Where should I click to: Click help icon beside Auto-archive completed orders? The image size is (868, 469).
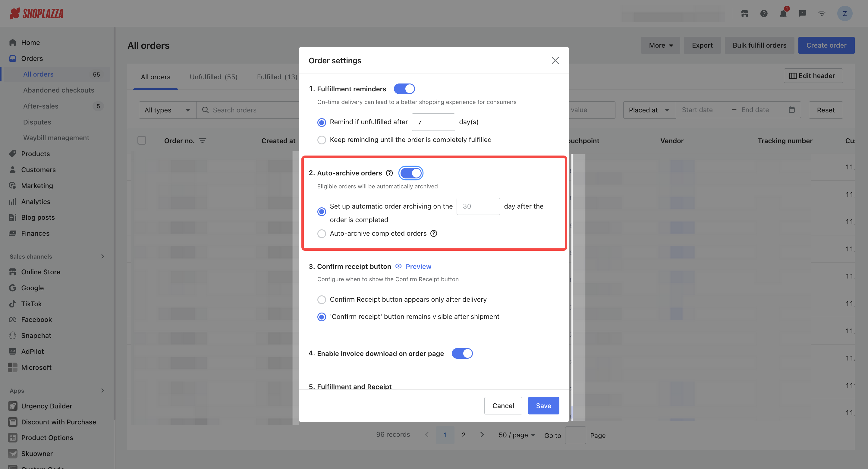point(434,233)
